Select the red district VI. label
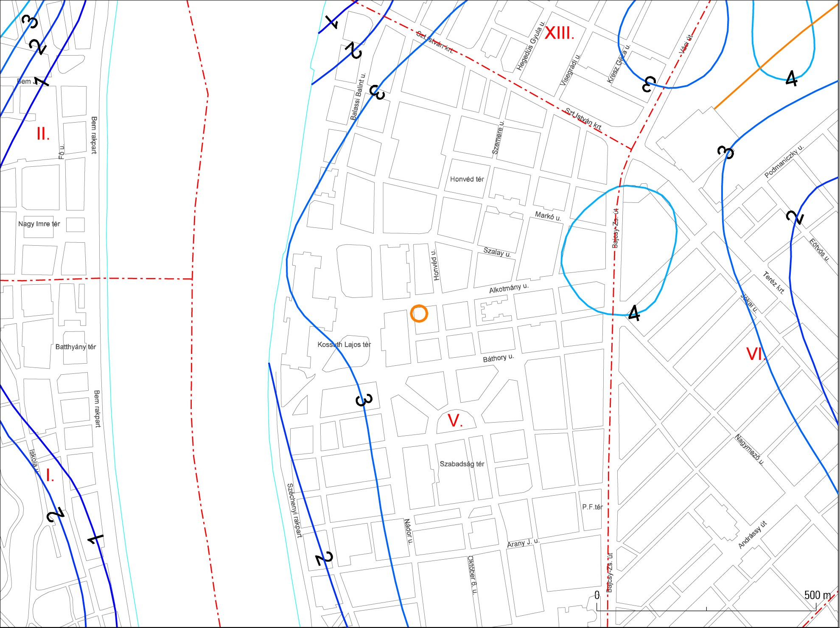 756,354
